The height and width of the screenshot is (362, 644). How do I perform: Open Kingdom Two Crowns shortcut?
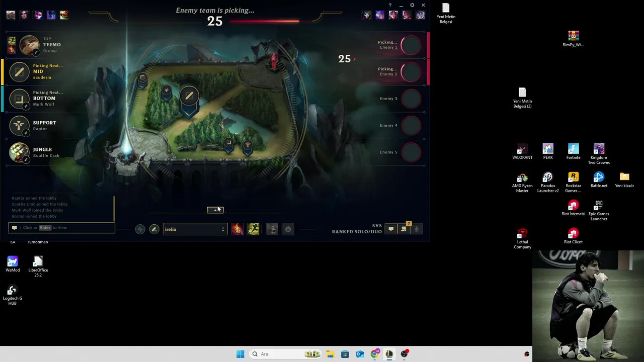[x=599, y=154]
